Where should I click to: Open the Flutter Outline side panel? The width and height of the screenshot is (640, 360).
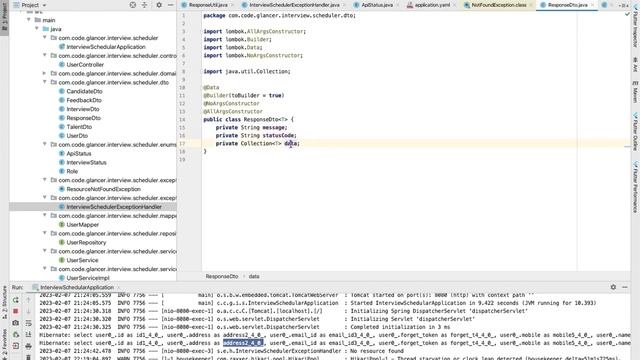pyautogui.click(x=635, y=133)
